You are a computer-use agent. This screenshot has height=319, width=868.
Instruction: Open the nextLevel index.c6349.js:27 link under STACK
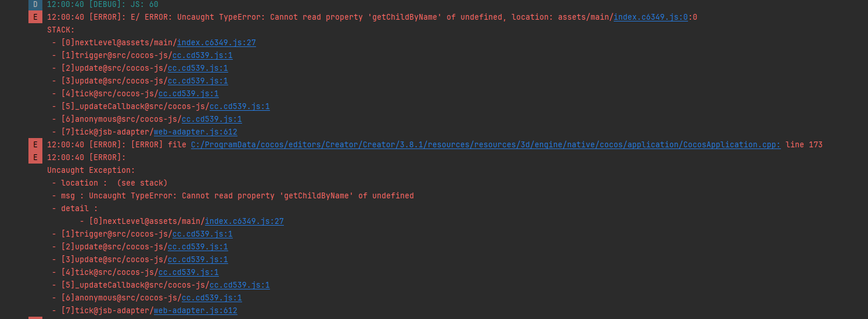point(216,42)
